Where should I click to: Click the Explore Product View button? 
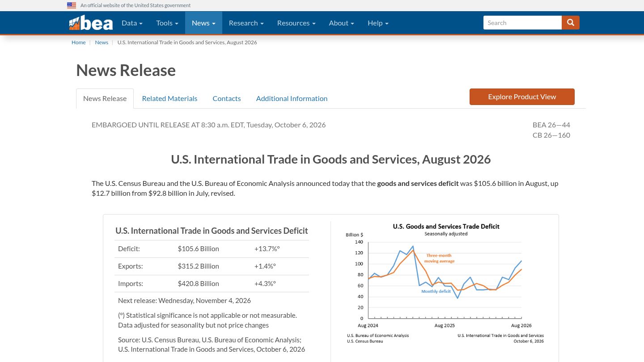point(522,97)
